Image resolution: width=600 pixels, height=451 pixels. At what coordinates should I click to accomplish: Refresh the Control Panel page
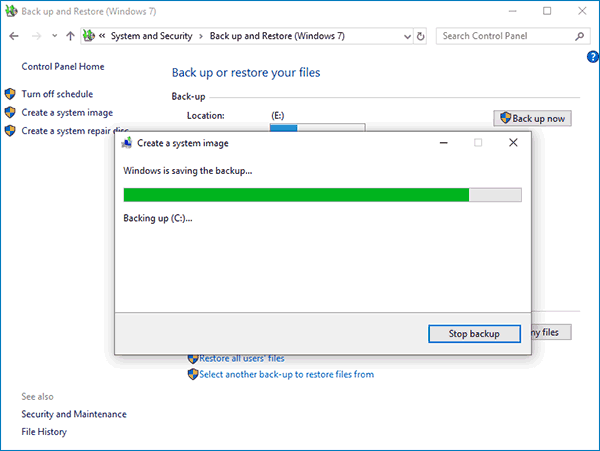pos(421,36)
